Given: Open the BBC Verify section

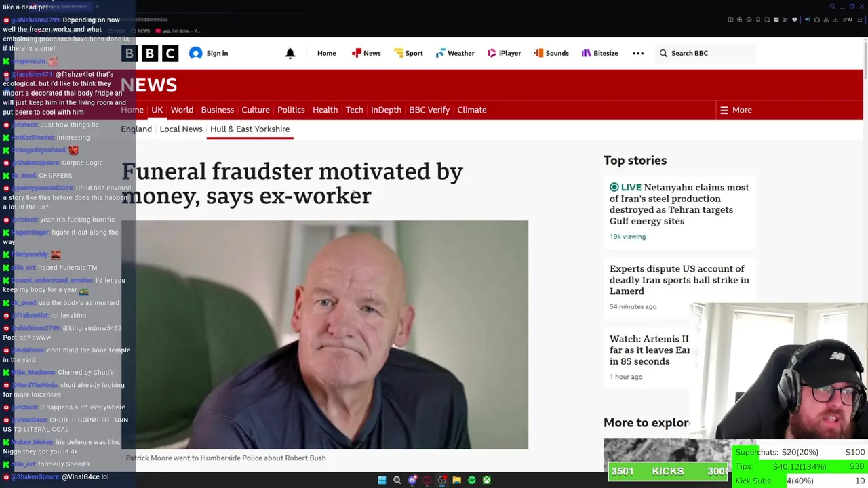Looking at the screenshot, I should pyautogui.click(x=429, y=110).
